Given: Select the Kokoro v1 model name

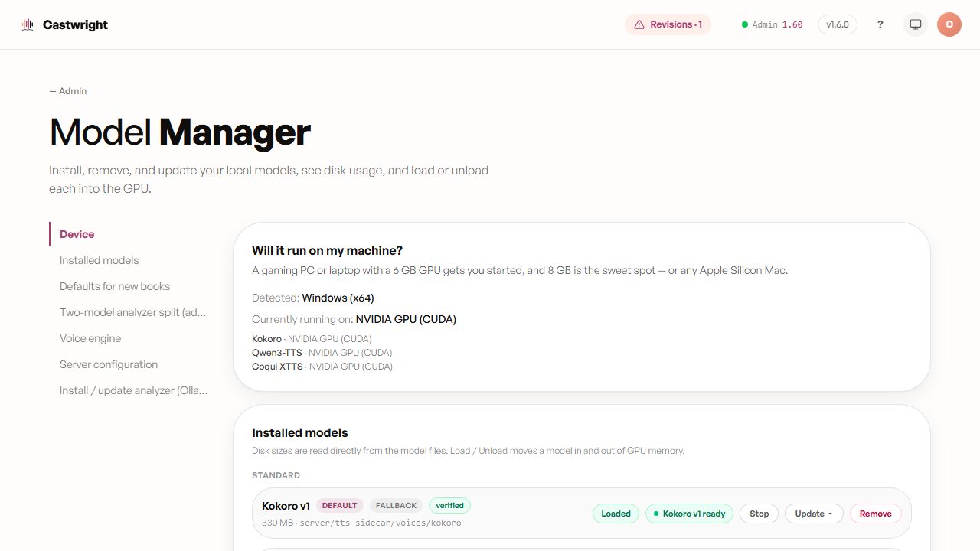Looking at the screenshot, I should pos(286,506).
